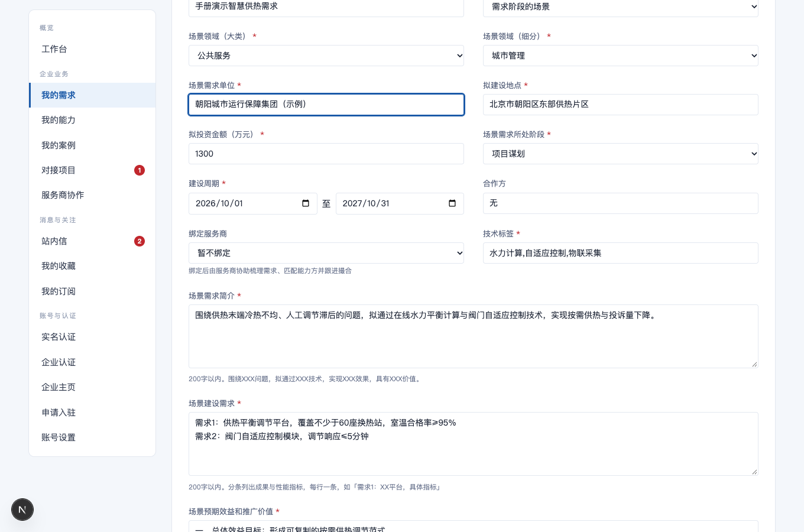This screenshot has width=804, height=532.
Task: Click the 消息与关注 section heading
Action: click(58, 220)
